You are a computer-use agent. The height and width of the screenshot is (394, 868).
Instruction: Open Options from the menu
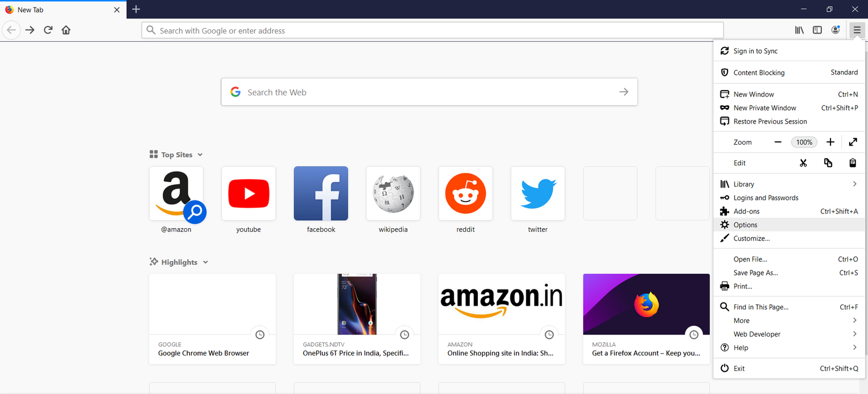coord(745,225)
